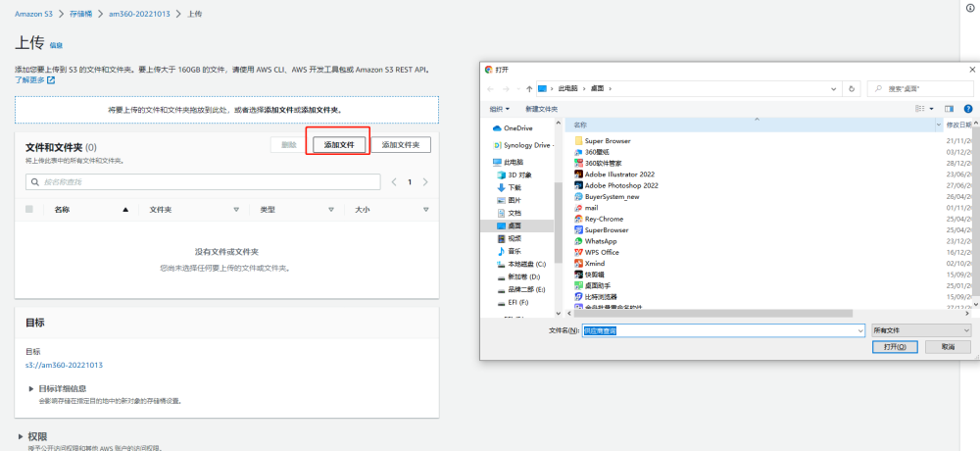
Task: Sort by the 类型 column arrow
Action: click(331, 210)
